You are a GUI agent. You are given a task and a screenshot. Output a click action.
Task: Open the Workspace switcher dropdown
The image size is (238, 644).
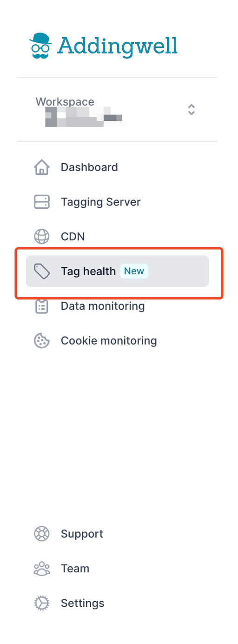[x=117, y=110]
